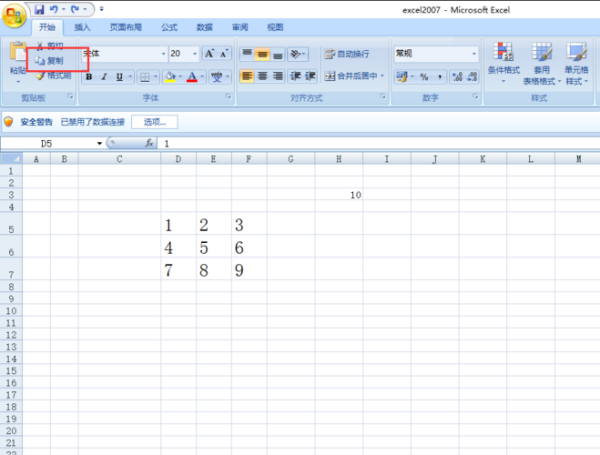Image resolution: width=600 pixels, height=455 pixels.
Task: Switch to the 审阅 Review tab
Action: tap(240, 27)
